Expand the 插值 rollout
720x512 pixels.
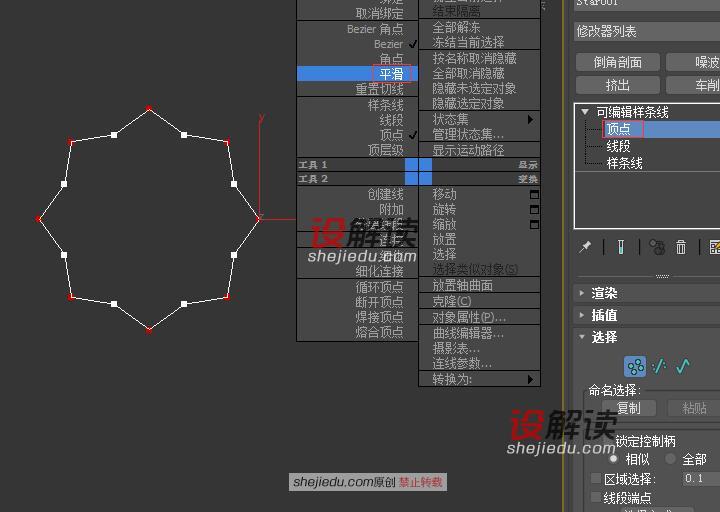coord(582,315)
